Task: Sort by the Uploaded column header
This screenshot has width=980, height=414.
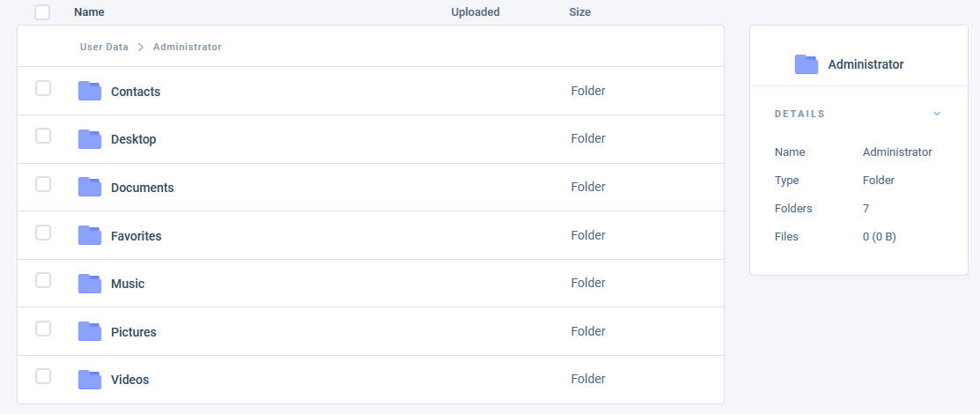Action: (475, 11)
